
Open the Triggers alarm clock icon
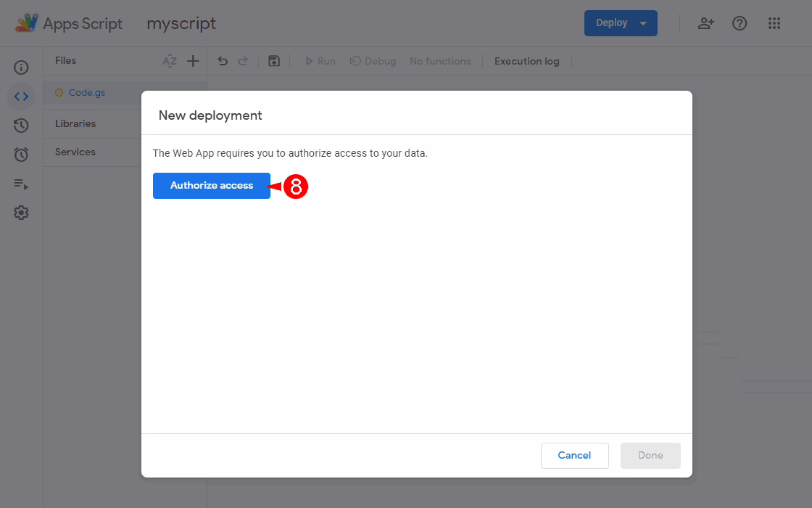click(21, 155)
